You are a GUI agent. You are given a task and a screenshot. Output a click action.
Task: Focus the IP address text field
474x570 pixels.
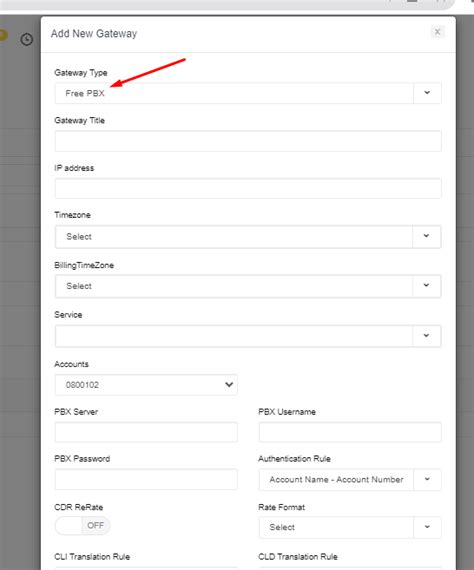tap(248, 188)
